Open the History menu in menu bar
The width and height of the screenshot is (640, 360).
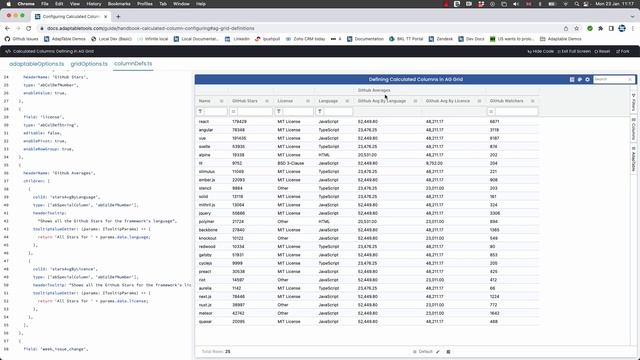coord(93,4)
